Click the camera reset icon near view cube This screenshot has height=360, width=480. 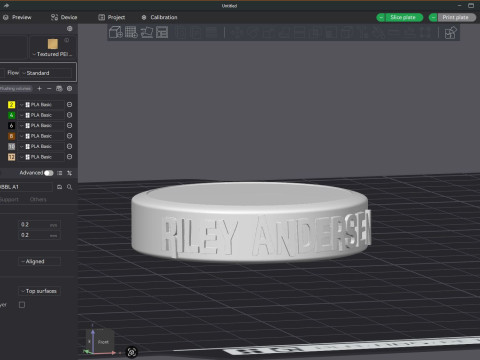tap(132, 352)
